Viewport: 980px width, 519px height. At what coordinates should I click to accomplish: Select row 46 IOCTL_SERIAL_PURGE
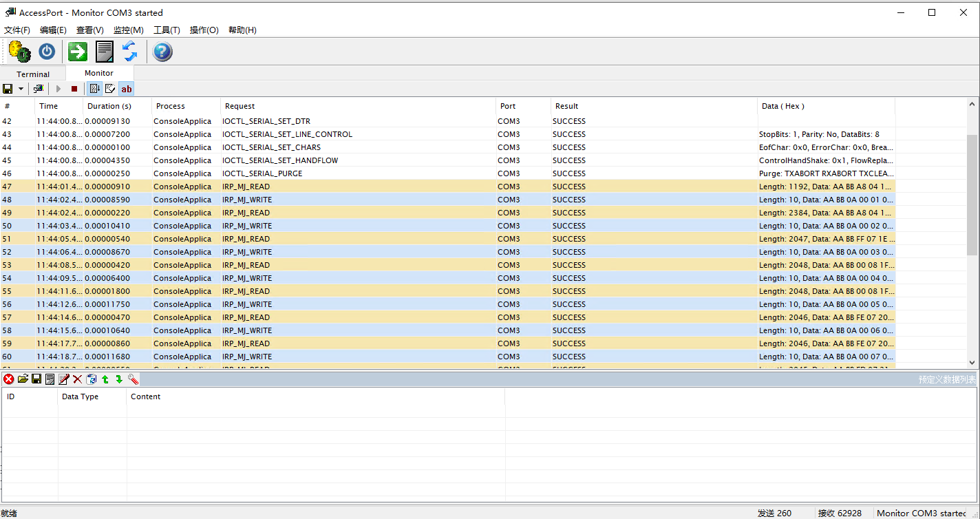[x=447, y=173]
